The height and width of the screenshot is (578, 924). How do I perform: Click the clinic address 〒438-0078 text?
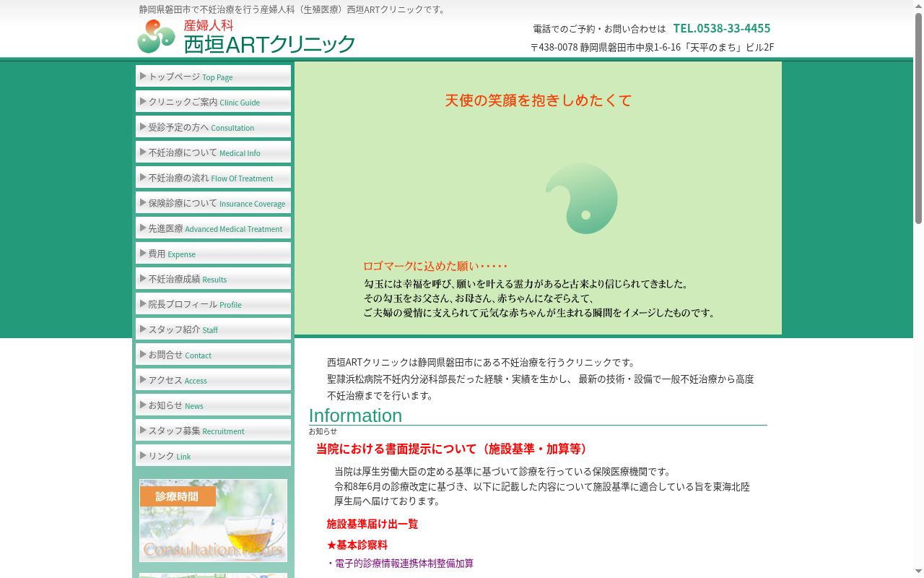[x=652, y=47]
